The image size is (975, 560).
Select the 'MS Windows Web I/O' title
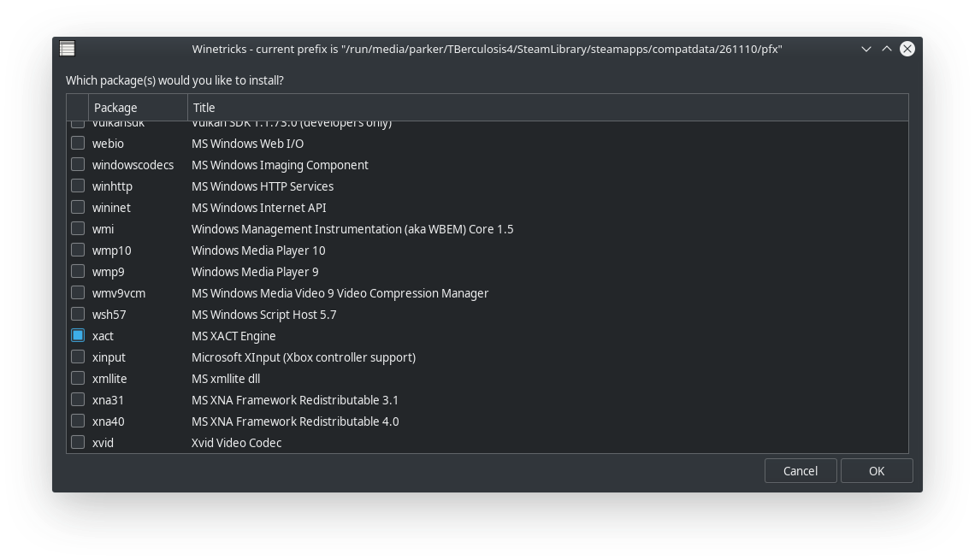pyautogui.click(x=247, y=144)
